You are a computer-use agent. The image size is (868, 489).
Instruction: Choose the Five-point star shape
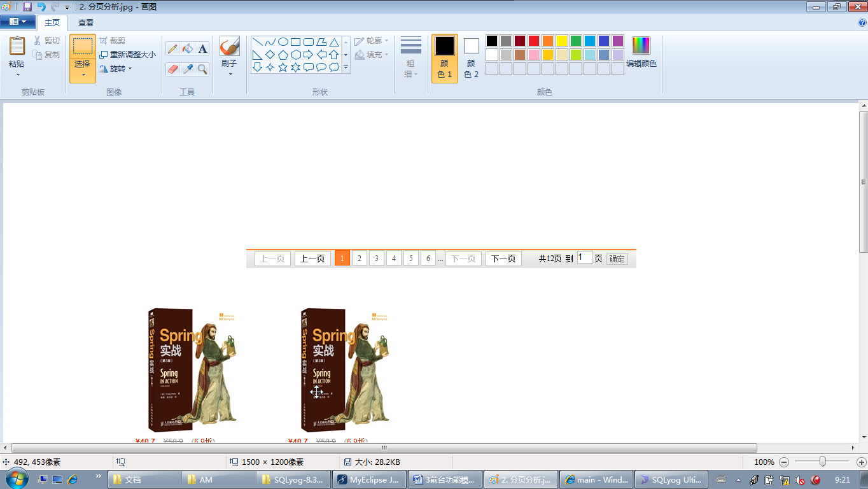(x=283, y=67)
